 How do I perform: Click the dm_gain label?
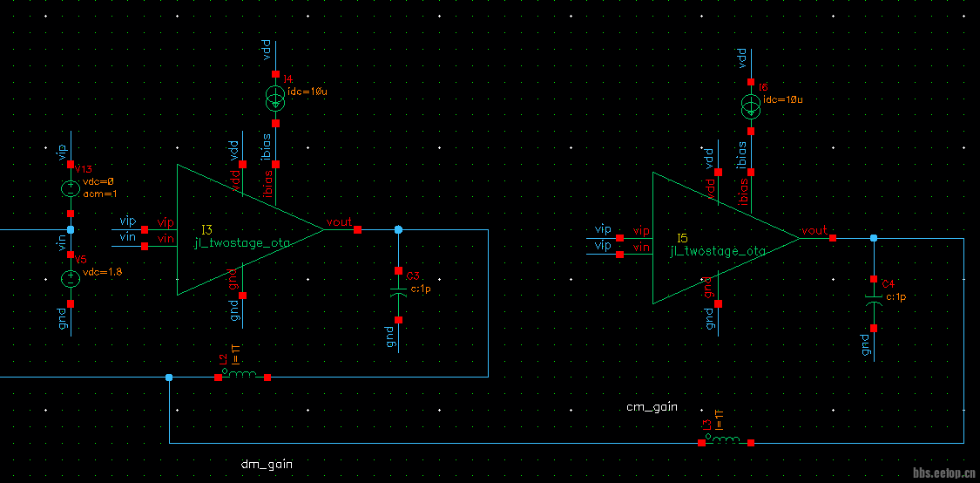coord(267,465)
